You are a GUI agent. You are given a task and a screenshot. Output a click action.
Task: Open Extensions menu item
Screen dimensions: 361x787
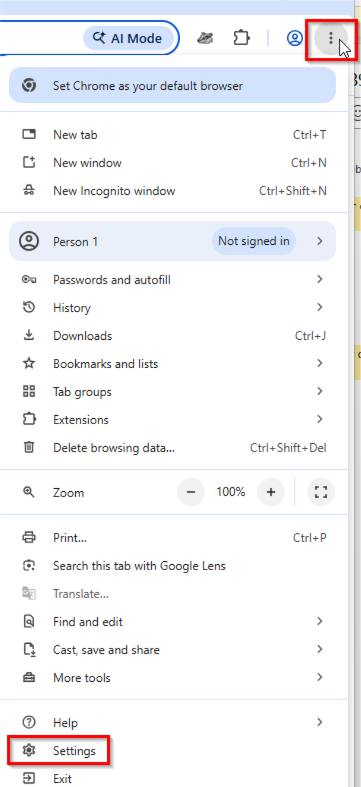pos(174,420)
